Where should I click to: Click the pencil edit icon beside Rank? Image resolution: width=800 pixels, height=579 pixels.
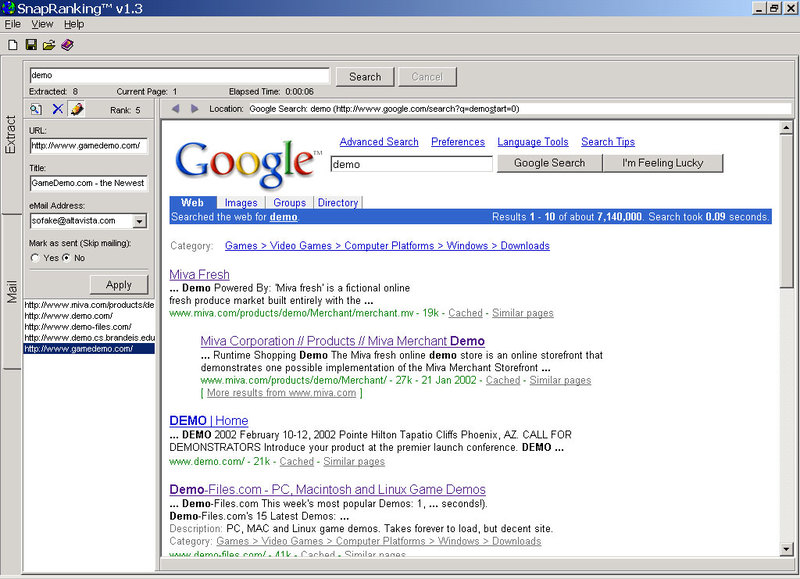[x=77, y=109]
